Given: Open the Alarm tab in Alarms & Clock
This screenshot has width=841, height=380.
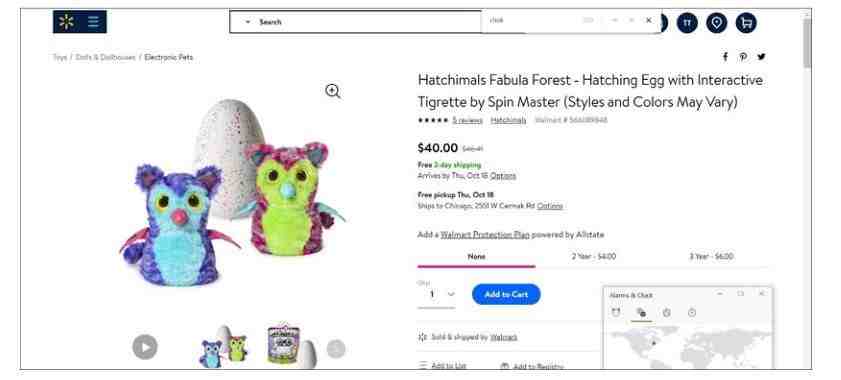Looking at the screenshot, I should (x=616, y=312).
